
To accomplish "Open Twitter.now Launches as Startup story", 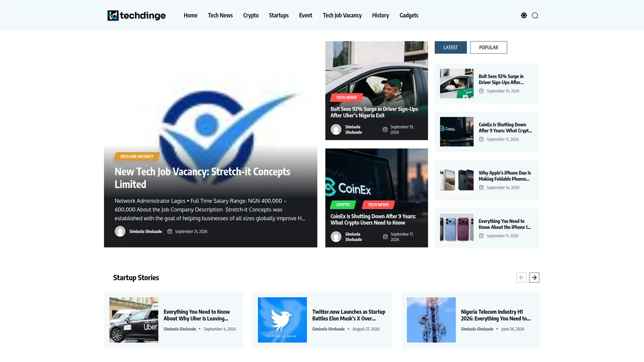I will click(349, 315).
